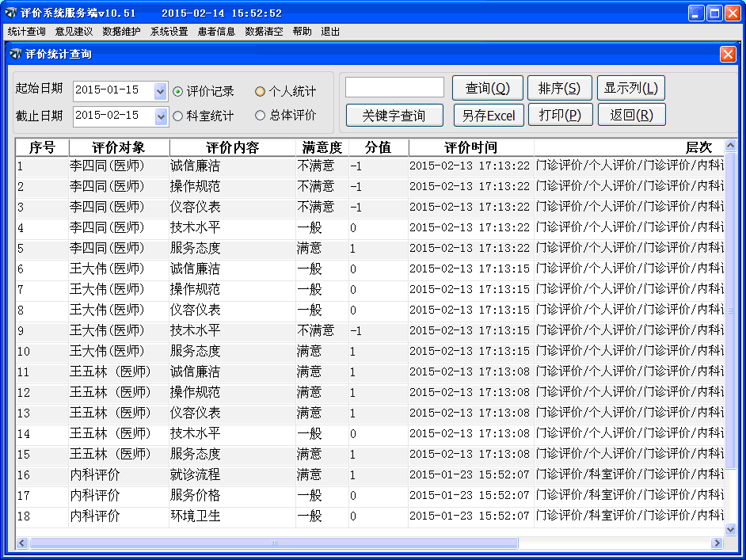Click the 评价对象 column header
Viewport: 746px width, 560px height.
point(119,147)
